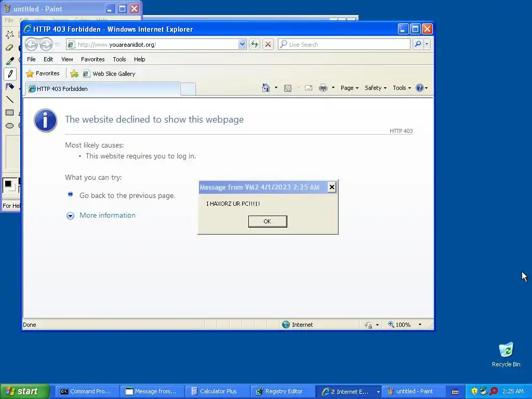
Task: Open the Page dropdown menu
Action: (x=350, y=88)
